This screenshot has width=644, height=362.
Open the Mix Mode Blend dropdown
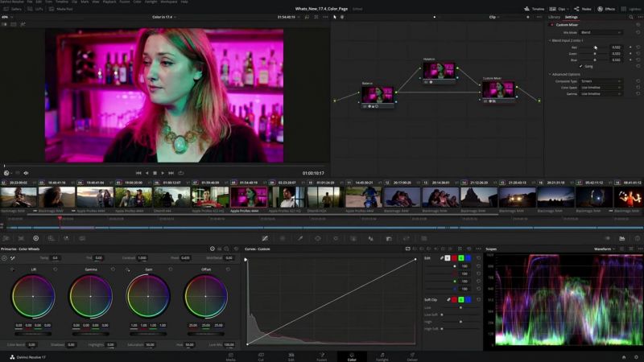pos(601,32)
